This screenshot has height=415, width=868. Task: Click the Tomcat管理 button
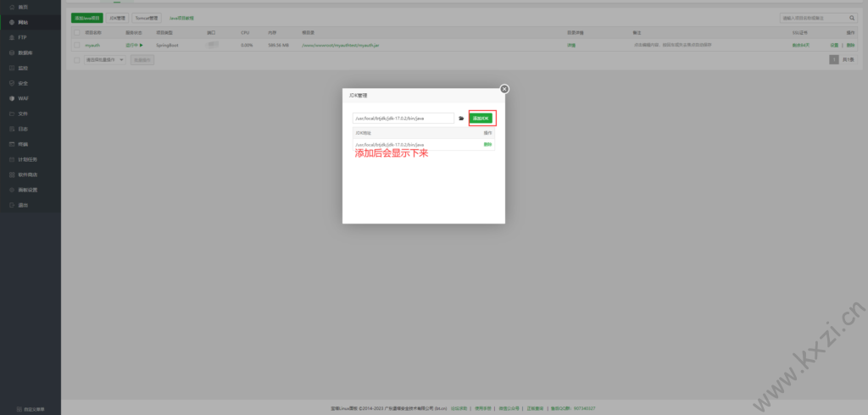coord(147,19)
